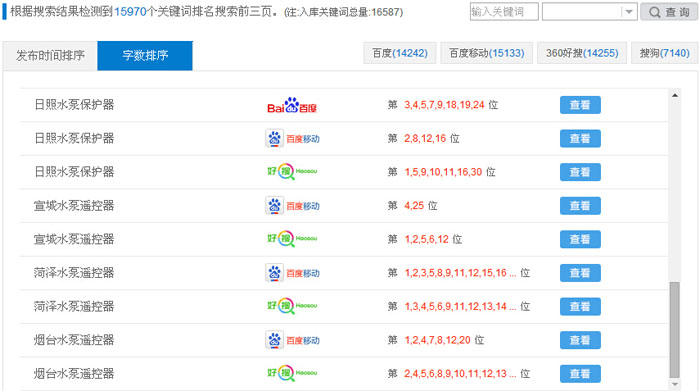Image resolution: width=700 pixels, height=391 pixels.
Task: Click 查看 for 日照水泵保护器 百度移动 row
Action: (580, 139)
